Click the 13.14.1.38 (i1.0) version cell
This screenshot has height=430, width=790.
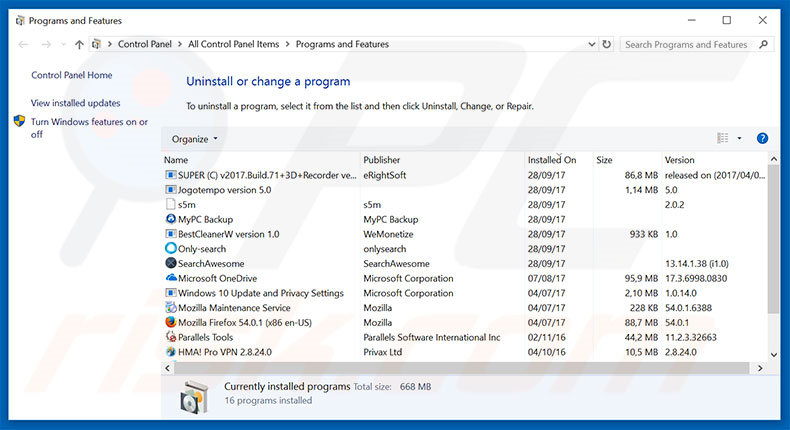tap(697, 264)
